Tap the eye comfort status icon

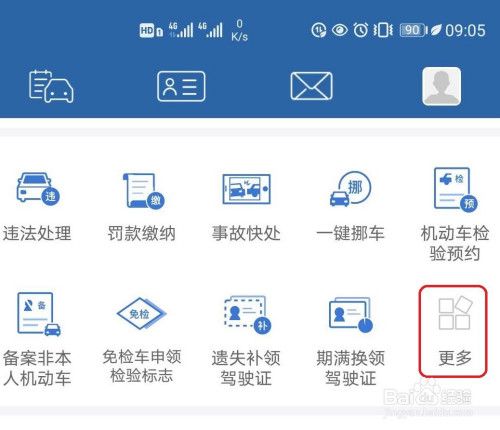click(340, 30)
